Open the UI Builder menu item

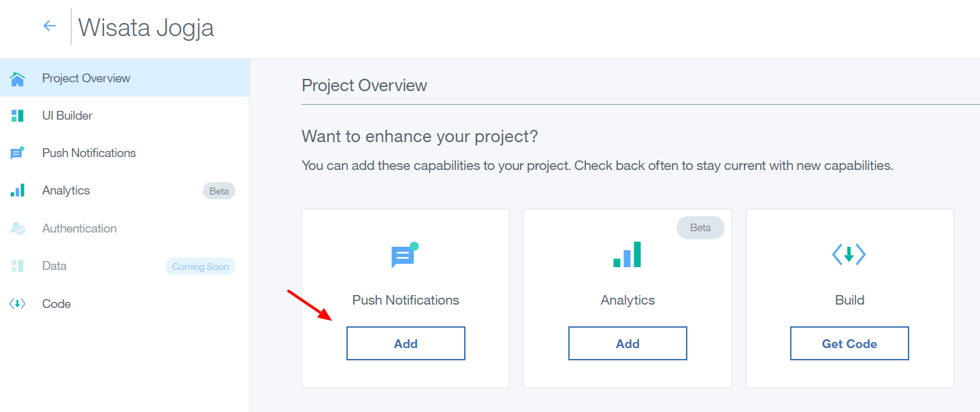[67, 116]
